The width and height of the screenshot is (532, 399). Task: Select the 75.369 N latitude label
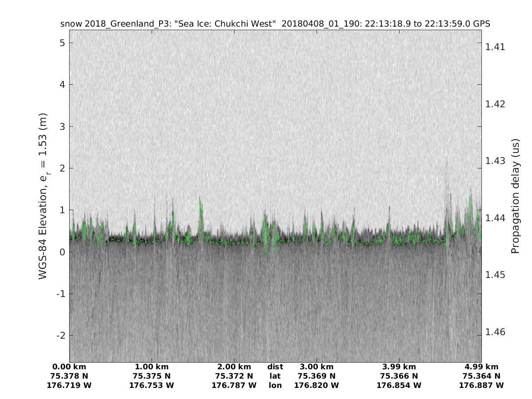(317, 376)
